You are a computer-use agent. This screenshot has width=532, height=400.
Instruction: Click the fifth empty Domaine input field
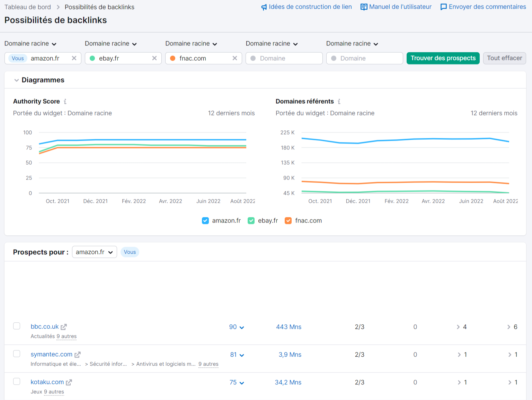coord(364,58)
